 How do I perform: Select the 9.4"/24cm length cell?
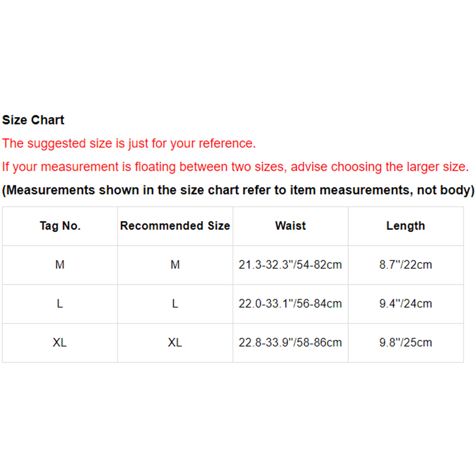[x=405, y=304]
